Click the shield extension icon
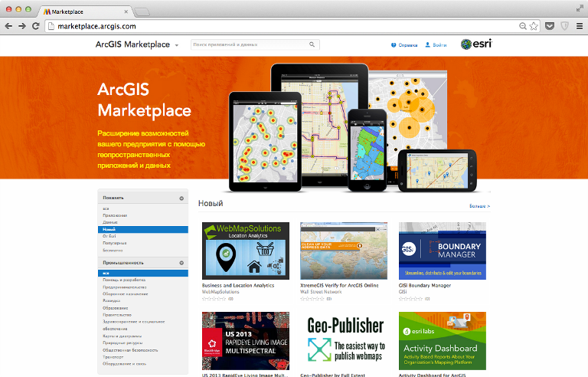Screen dimensions: 588x377 pos(564,26)
